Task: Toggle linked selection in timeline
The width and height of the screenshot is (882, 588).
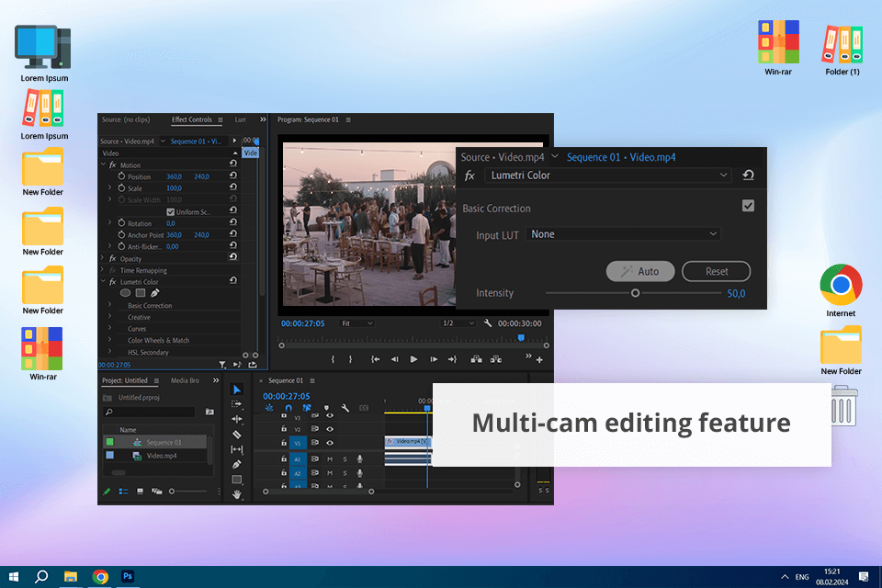Action: coord(307,408)
